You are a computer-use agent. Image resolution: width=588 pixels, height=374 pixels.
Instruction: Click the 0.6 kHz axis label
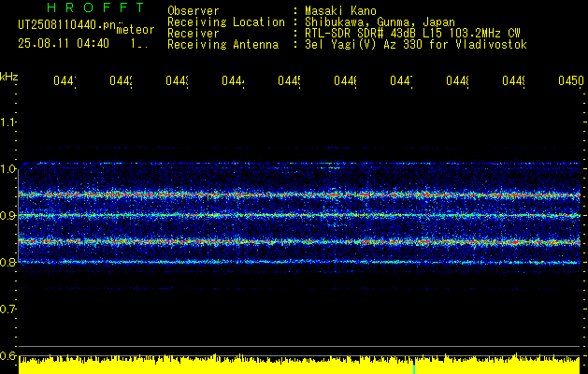point(7,355)
